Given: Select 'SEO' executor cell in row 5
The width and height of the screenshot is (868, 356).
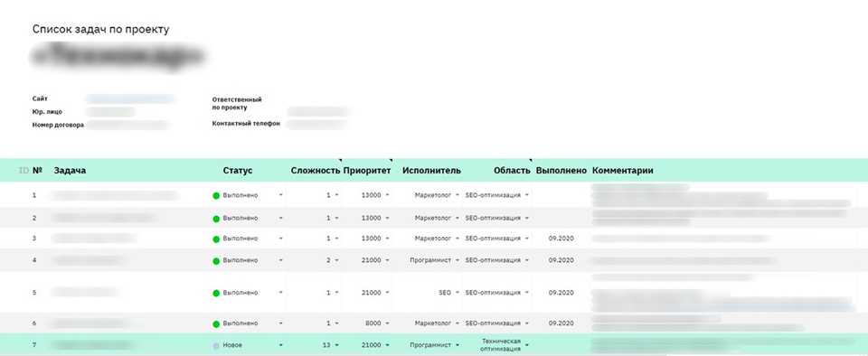Looking at the screenshot, I should coord(445,293).
